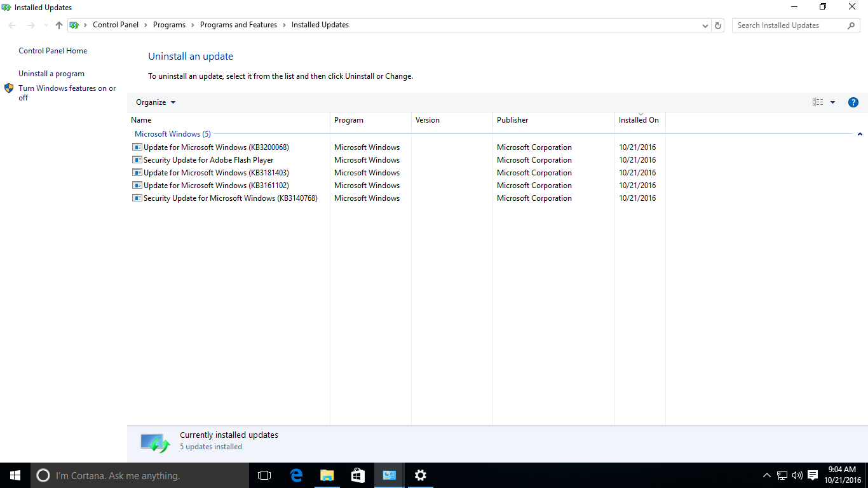The width and height of the screenshot is (868, 488).
Task: Expand the address bar history dropdown
Action: (705, 25)
